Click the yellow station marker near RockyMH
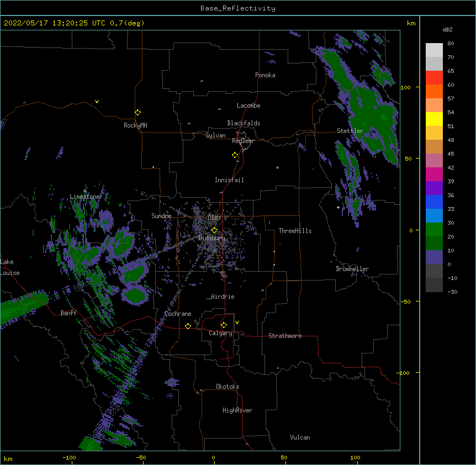476x465 pixels. [x=138, y=113]
